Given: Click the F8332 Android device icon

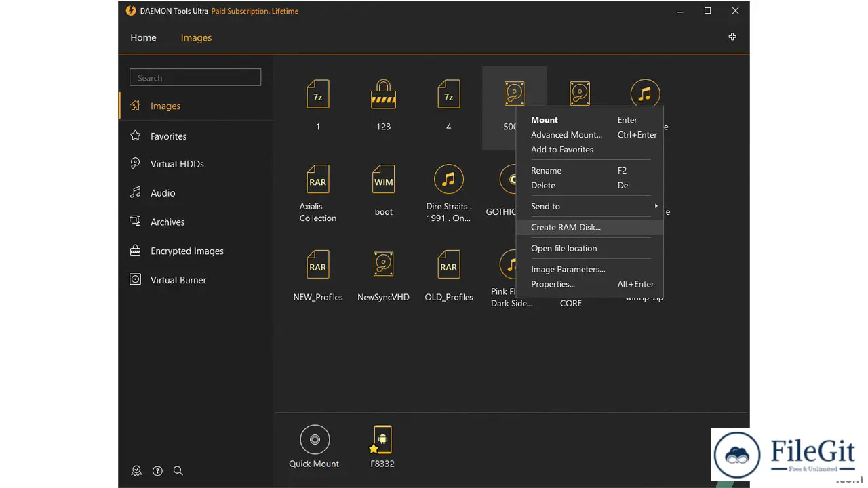Looking at the screenshot, I should [382, 440].
